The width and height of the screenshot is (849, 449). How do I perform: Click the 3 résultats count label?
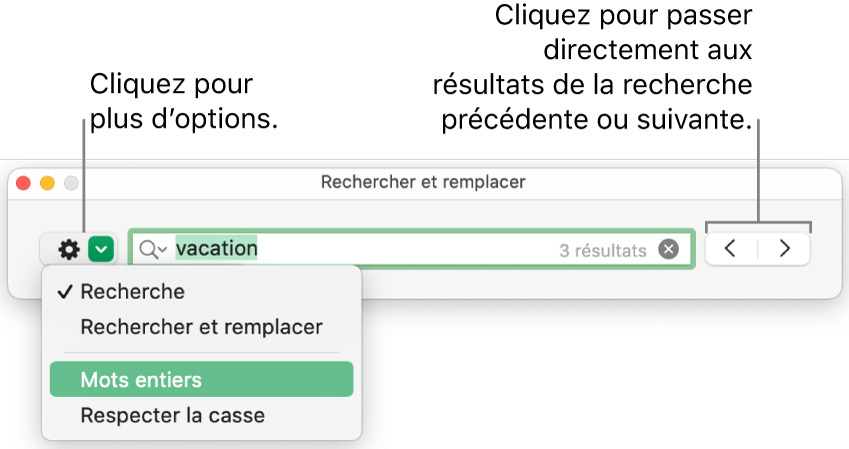pyautogui.click(x=602, y=251)
